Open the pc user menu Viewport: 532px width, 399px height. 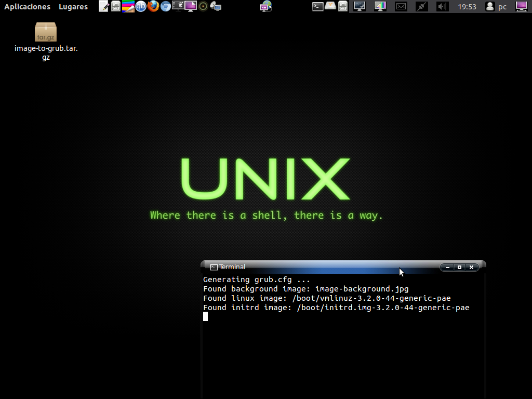(x=496, y=6)
